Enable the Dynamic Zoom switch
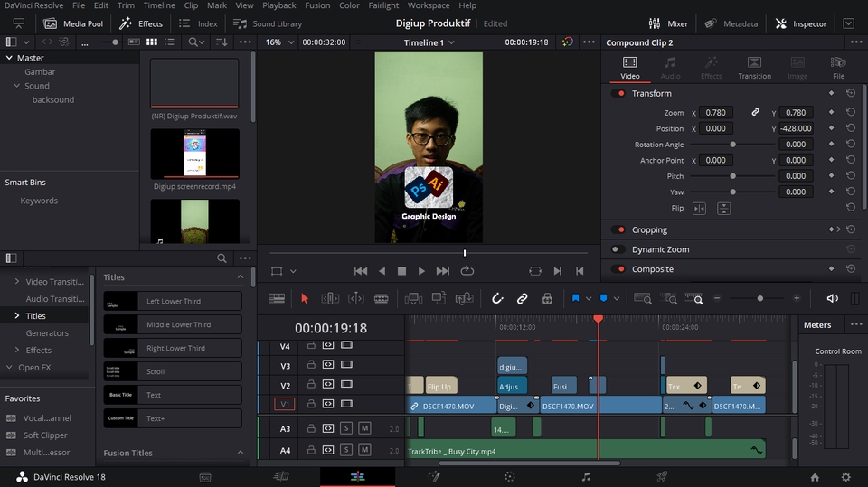 pos(618,249)
